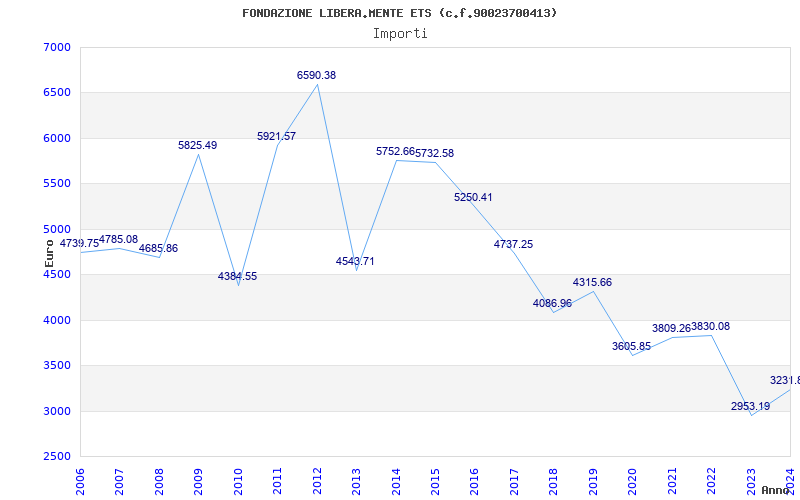Click the 2023 year axis label

pos(752,481)
